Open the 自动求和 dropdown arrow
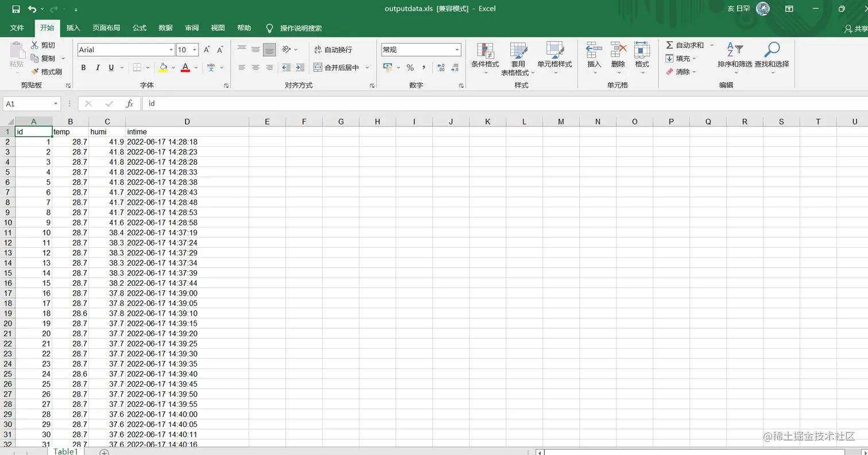Screen dimensions: 868x455 (x=712, y=45)
